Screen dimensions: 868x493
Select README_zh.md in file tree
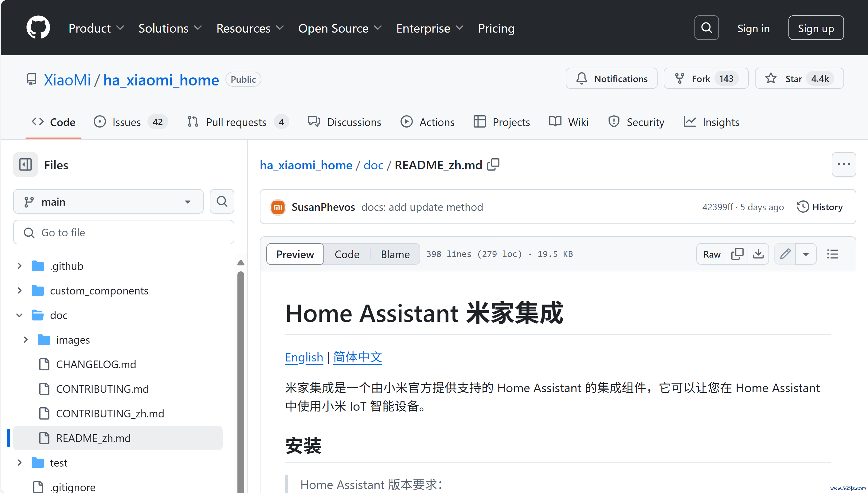118,438
